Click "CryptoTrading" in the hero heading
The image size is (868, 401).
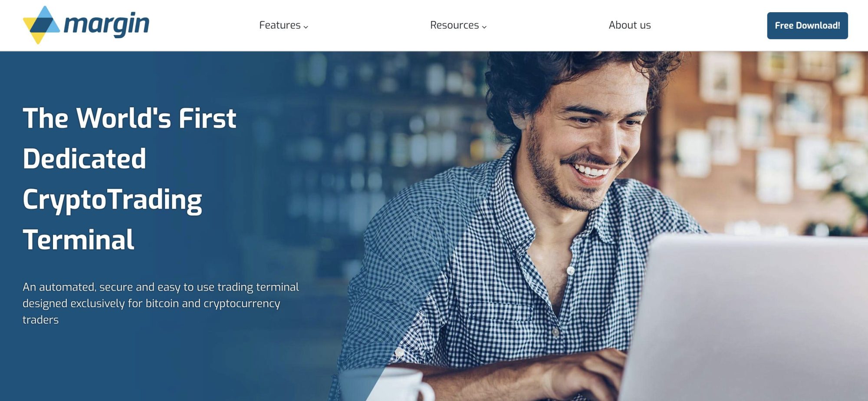pos(112,200)
